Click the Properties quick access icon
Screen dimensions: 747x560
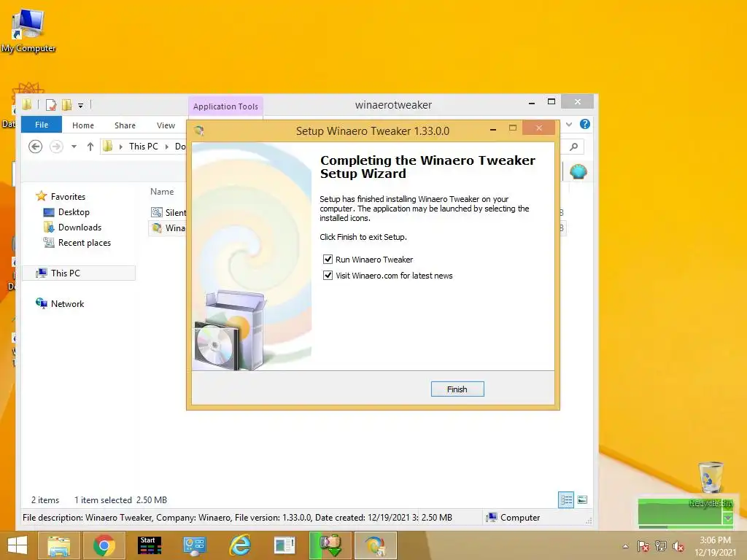pyautogui.click(x=51, y=105)
